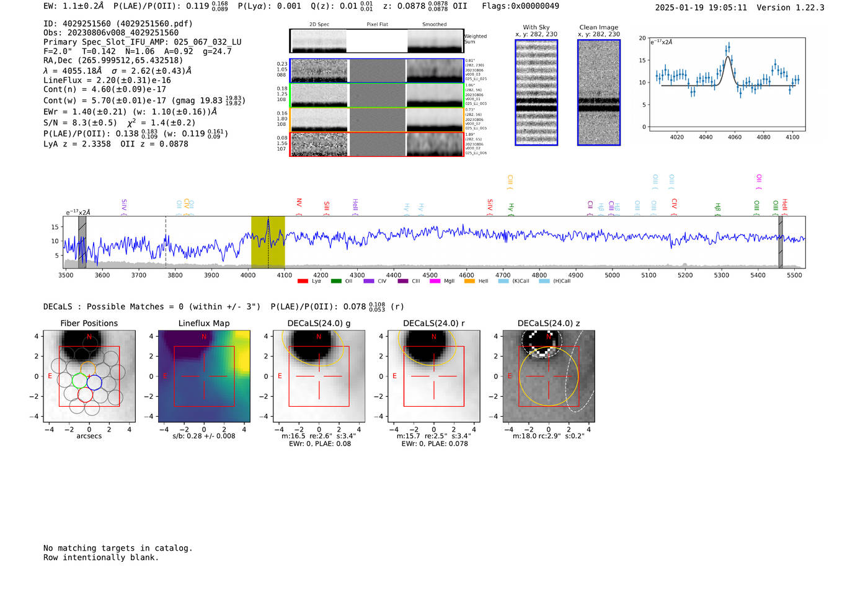Click the orange CIII label above the spectrum
The image size is (868, 591).
coord(510,182)
